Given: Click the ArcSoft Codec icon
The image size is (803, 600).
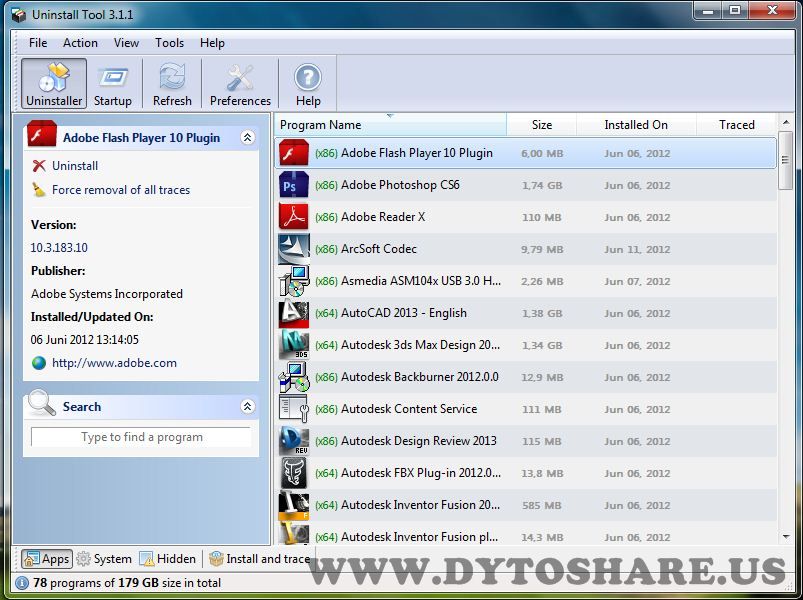Looking at the screenshot, I should [293, 249].
